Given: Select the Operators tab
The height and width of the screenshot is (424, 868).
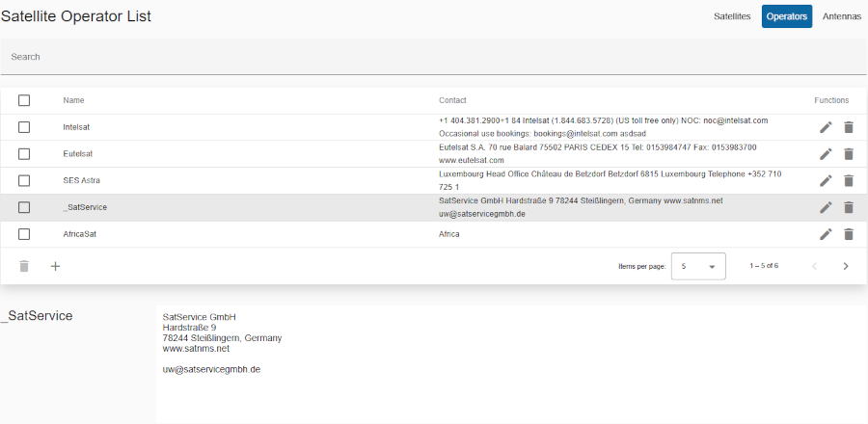Looking at the screenshot, I should [x=787, y=16].
